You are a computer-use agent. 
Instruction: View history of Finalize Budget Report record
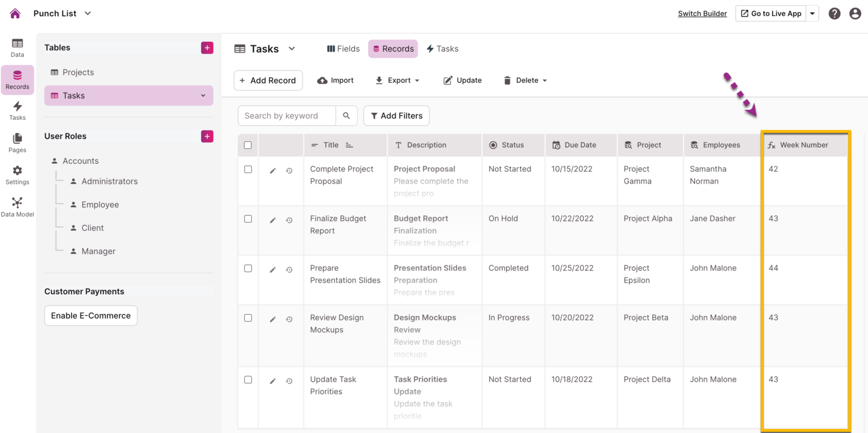pos(289,221)
